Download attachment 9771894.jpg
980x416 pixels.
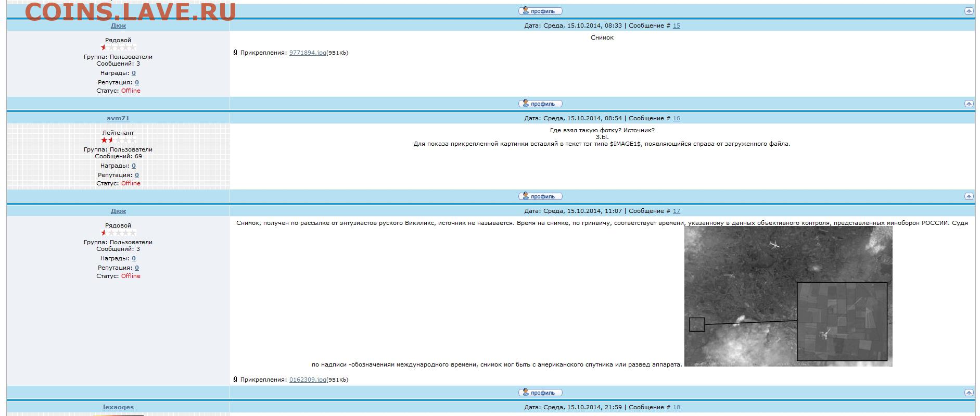(308, 53)
